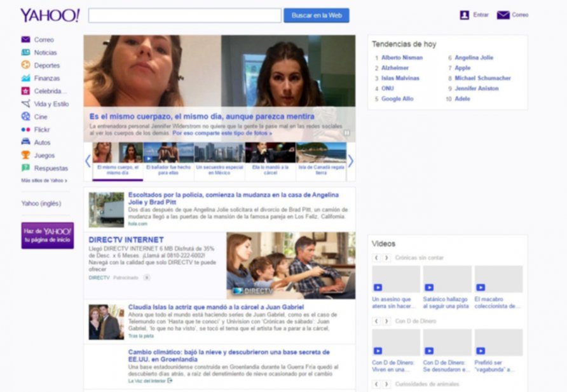Viewport: 567px width, 392px height.
Task: Open the Juegos trophy icon
Action: (25, 155)
